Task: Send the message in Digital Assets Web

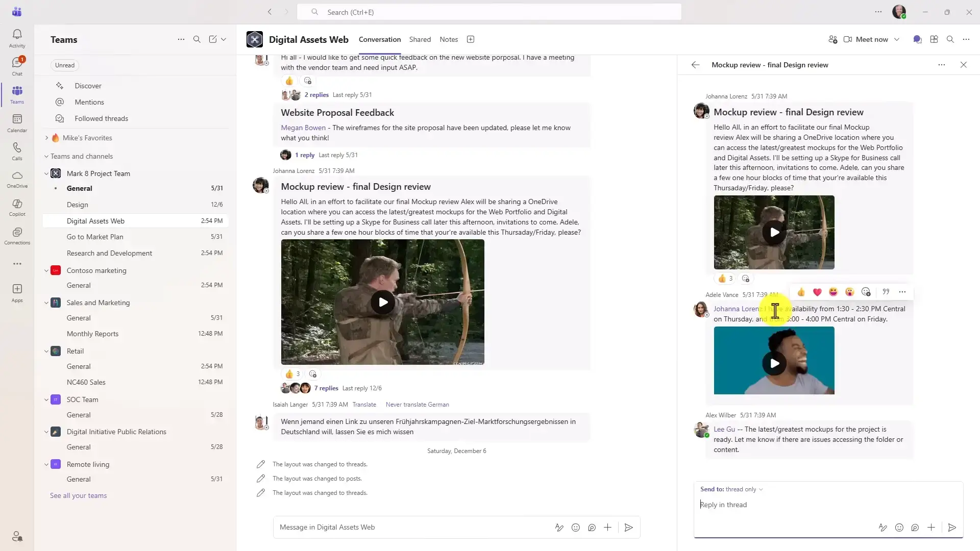Action: 628,528
